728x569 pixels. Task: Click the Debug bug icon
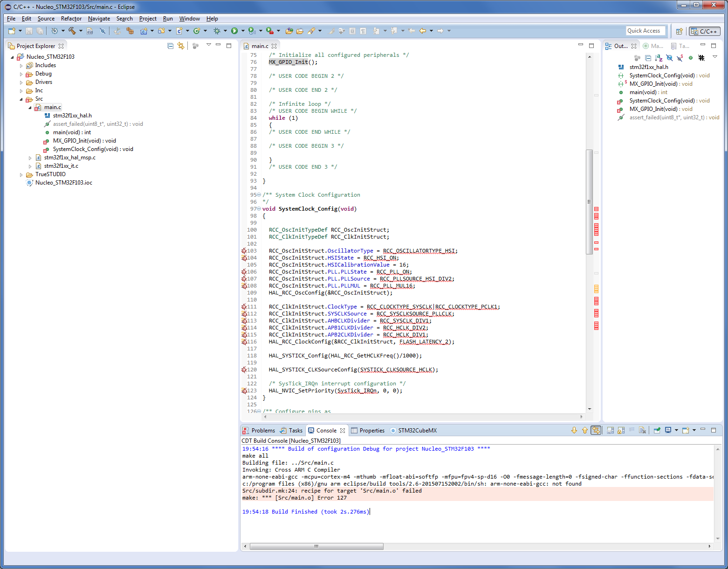coord(217,31)
